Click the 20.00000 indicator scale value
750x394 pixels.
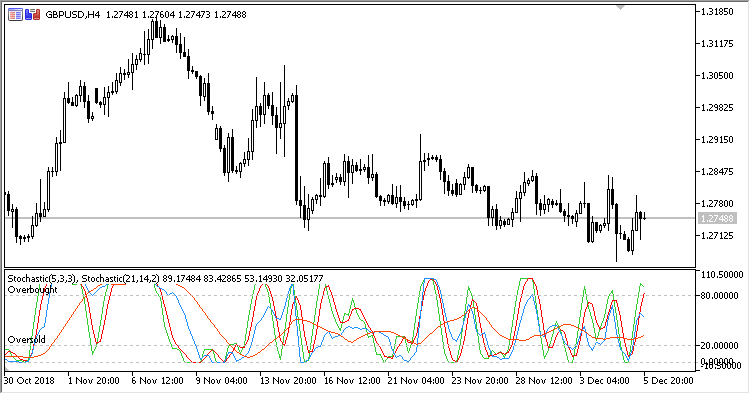[x=719, y=346]
